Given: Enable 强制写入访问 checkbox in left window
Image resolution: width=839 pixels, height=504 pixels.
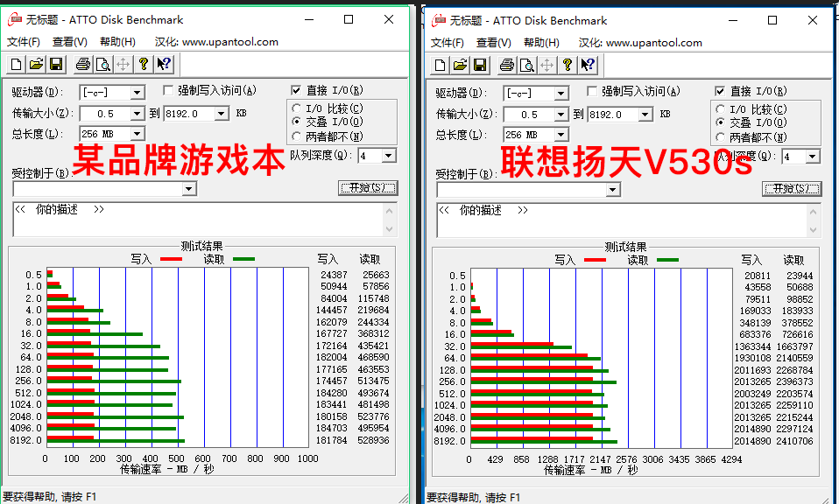Looking at the screenshot, I should (x=168, y=90).
